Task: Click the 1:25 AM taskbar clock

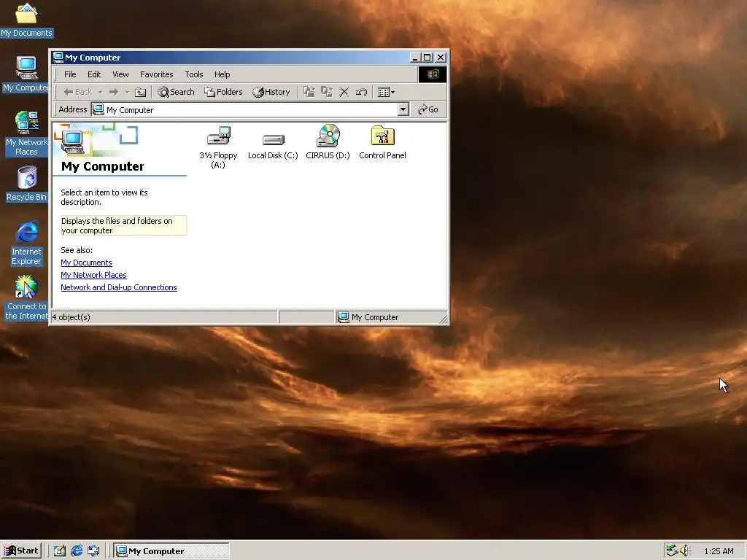Action: pos(719,551)
